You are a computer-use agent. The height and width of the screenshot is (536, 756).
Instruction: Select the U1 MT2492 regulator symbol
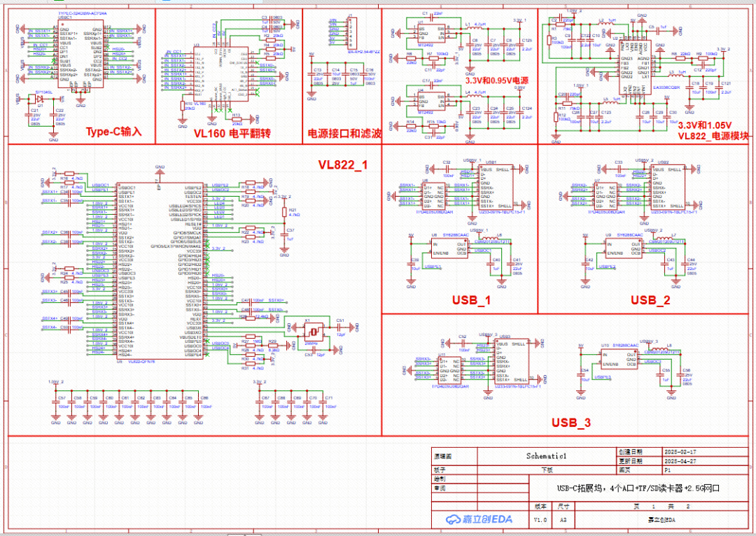point(431,34)
